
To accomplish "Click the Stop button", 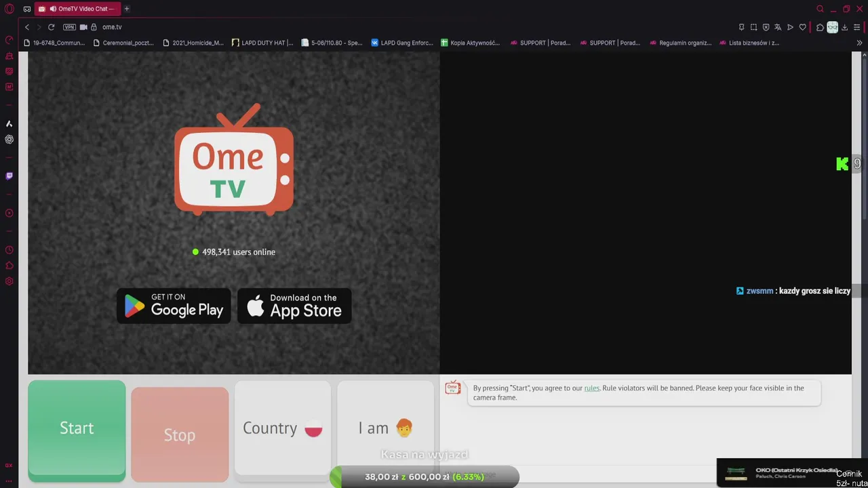I will pos(180,434).
